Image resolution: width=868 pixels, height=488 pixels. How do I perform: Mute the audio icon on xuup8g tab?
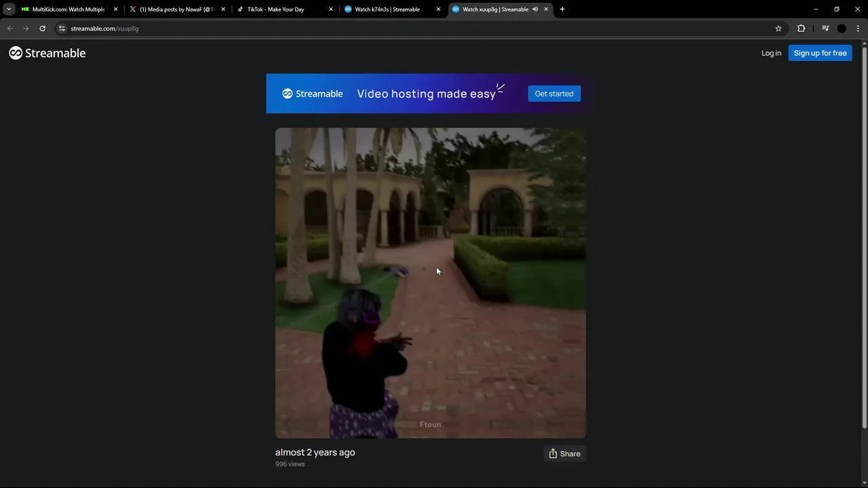[535, 9]
